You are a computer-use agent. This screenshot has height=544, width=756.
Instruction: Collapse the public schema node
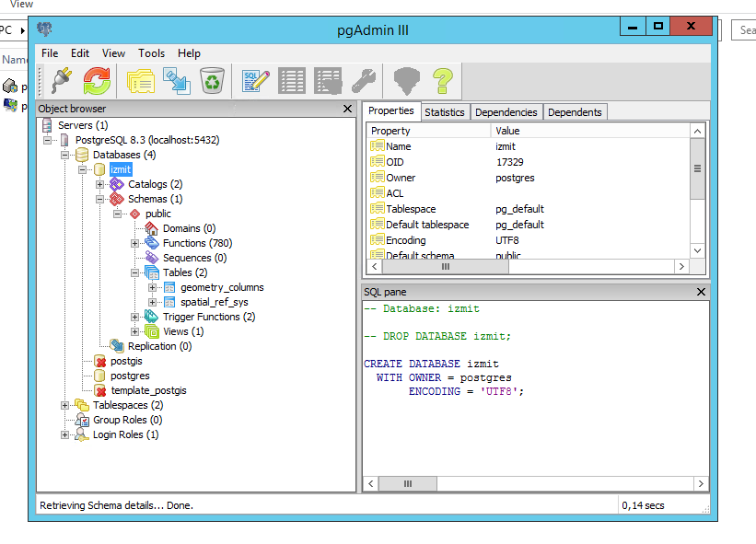(117, 214)
